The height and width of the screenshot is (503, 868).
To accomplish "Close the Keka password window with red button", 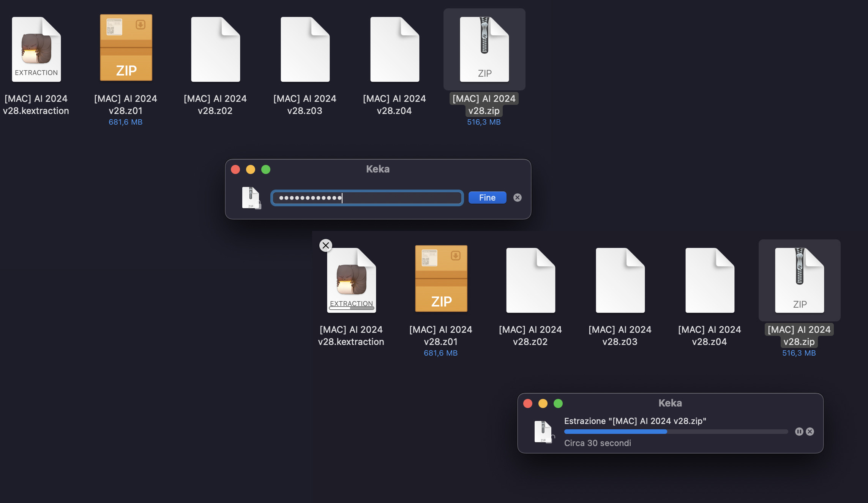I will [x=235, y=169].
